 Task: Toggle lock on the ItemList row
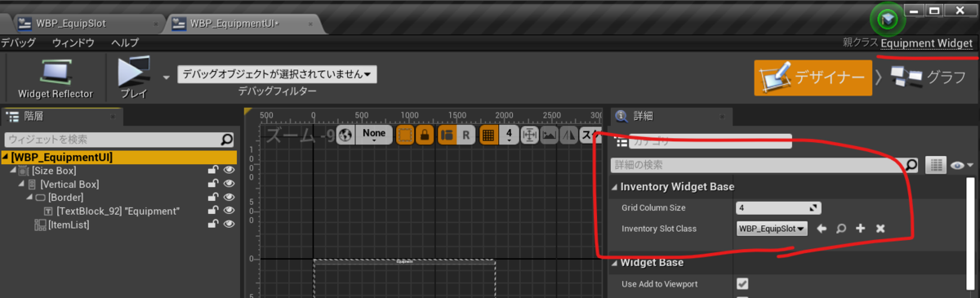pyautogui.click(x=213, y=224)
